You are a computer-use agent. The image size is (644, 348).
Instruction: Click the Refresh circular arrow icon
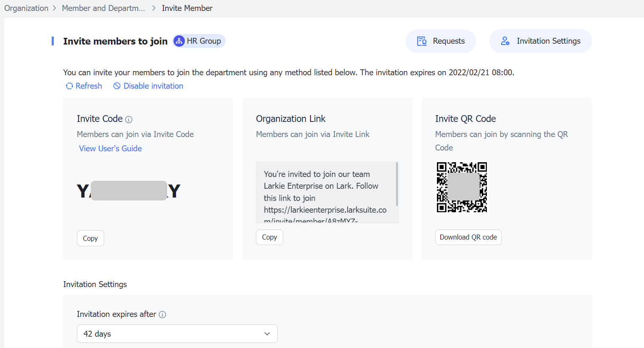coord(69,86)
